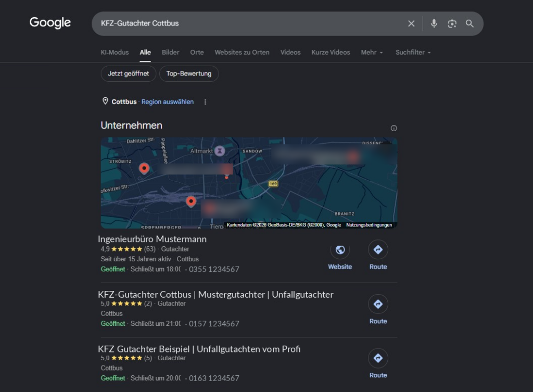Screen dimensions: 533x392
Task: Expand the Mehr dropdown
Action: coord(372,53)
